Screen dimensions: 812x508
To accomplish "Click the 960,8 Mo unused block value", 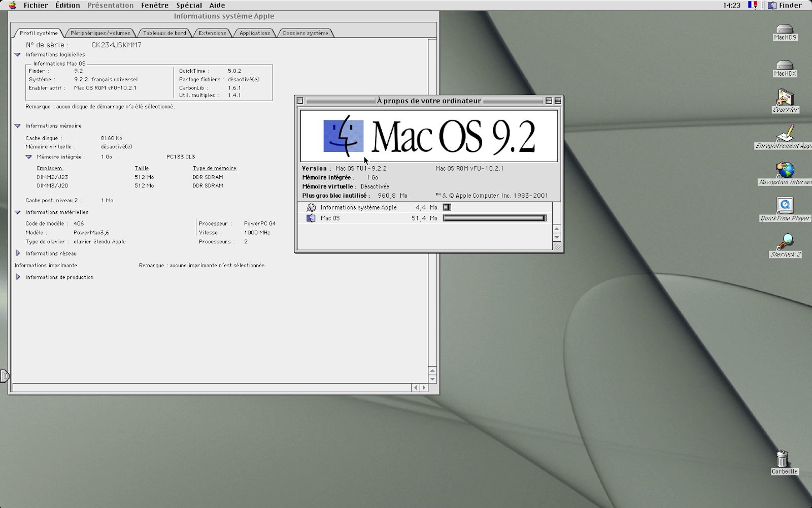I will (x=392, y=196).
